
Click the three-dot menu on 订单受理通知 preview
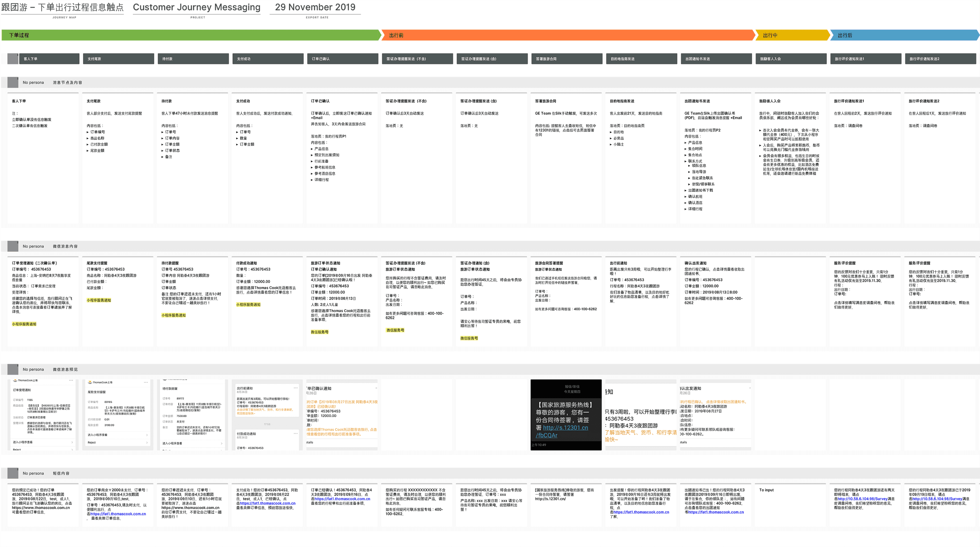71,380
